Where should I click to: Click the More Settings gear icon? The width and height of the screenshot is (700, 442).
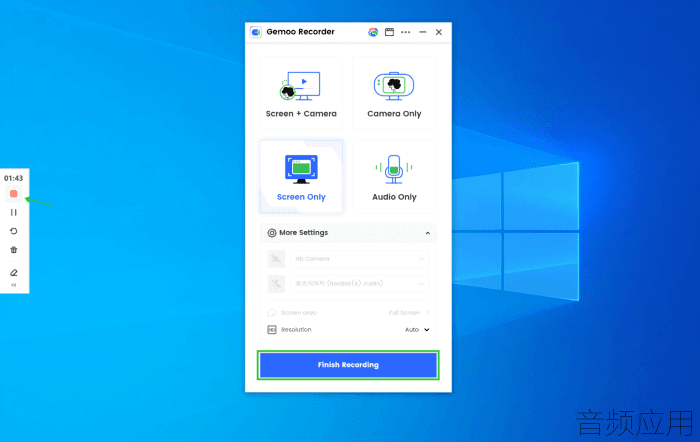click(271, 233)
